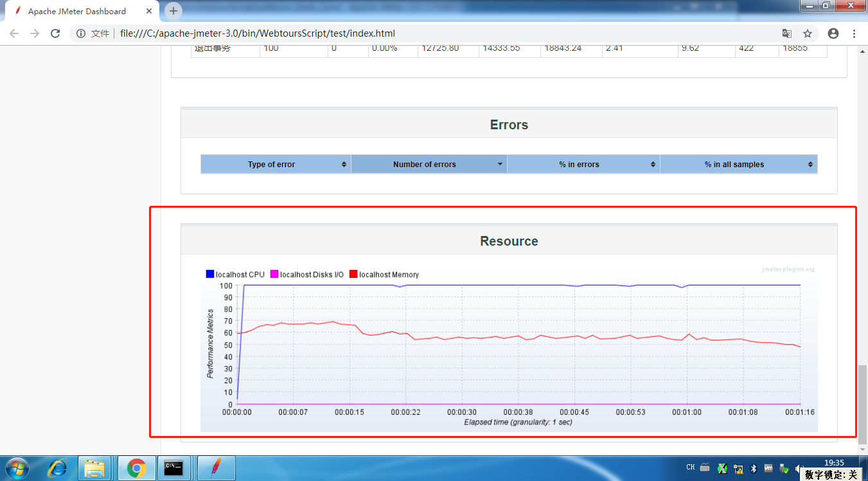Sort errors by Type of error
Image resolution: width=868 pixels, height=481 pixels.
276,164
